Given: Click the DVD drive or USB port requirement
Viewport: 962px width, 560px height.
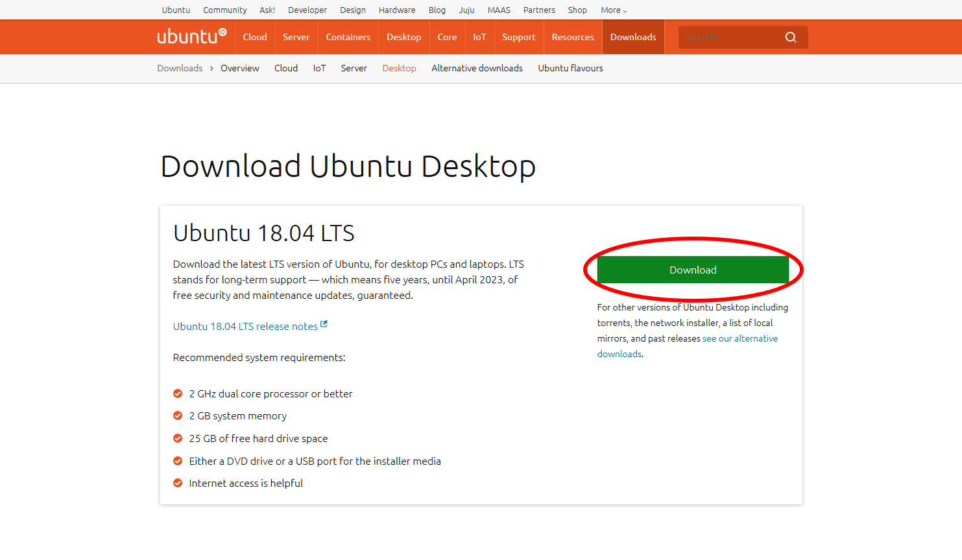Looking at the screenshot, I should click(315, 461).
